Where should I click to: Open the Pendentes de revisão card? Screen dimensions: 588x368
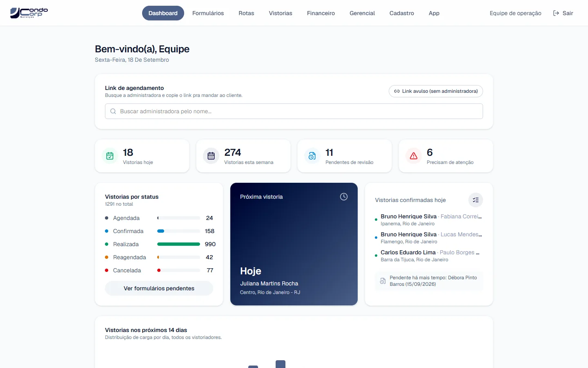point(345,156)
